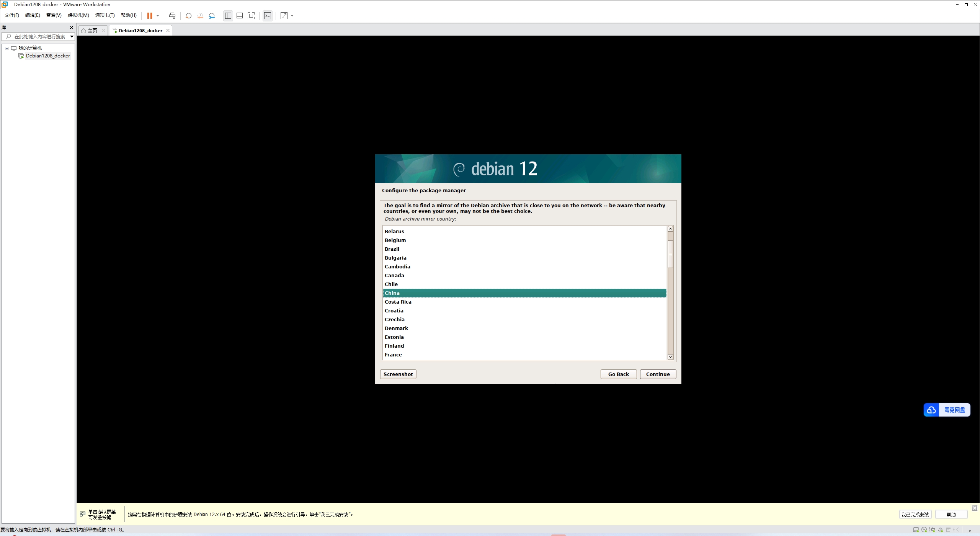Open the library search filter dropdown
Viewport: 980px width, 536px height.
72,37
